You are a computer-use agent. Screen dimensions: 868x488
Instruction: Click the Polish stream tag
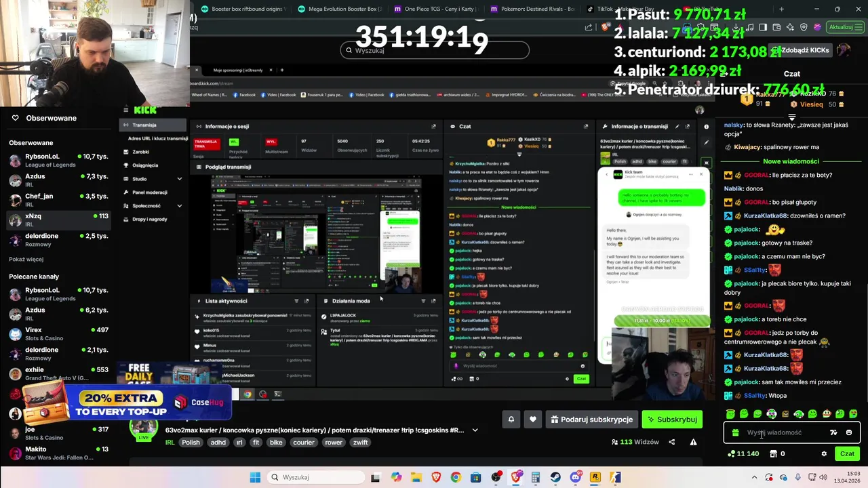pos(191,443)
